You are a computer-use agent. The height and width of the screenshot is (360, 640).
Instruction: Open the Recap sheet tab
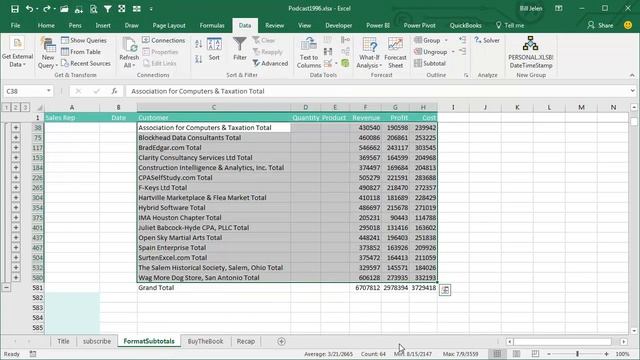coord(246,341)
